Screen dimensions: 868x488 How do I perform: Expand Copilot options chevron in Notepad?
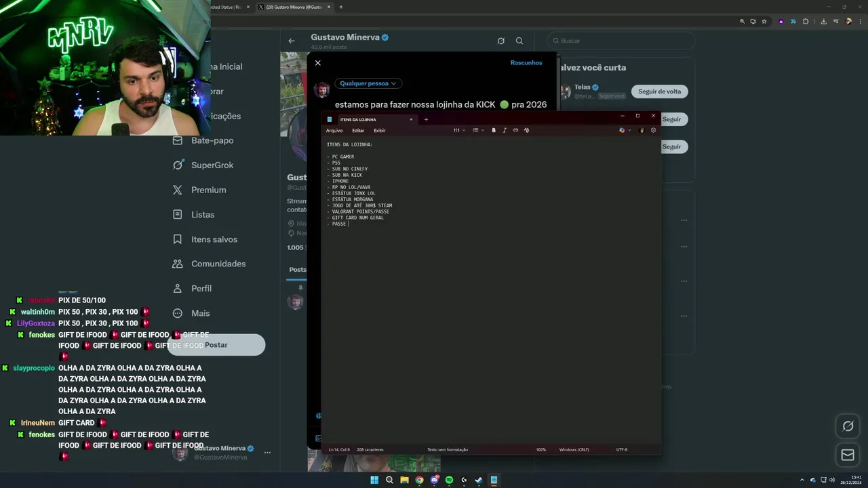pos(629,130)
